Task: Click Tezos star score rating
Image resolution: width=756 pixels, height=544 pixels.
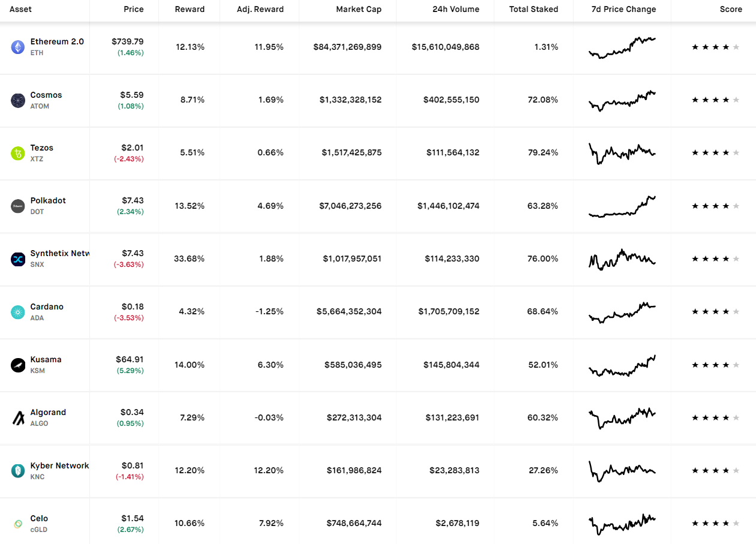Action: (715, 153)
